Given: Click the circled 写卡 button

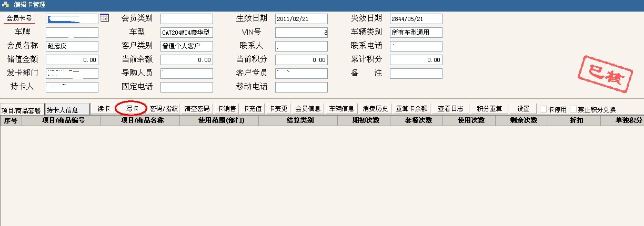Looking at the screenshot, I should (132, 109).
